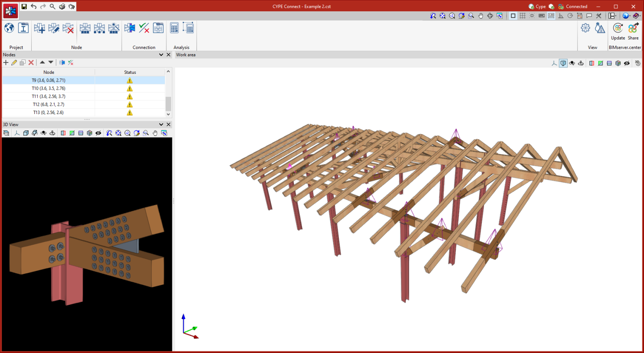Toggle the eye visibility icon in the work area toolbar
644x353 pixels.
(626, 63)
